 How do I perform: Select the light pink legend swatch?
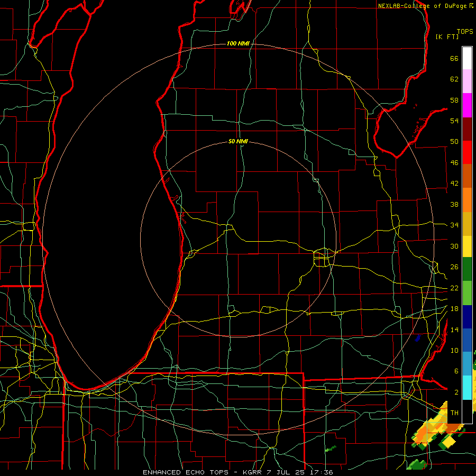pos(467,81)
